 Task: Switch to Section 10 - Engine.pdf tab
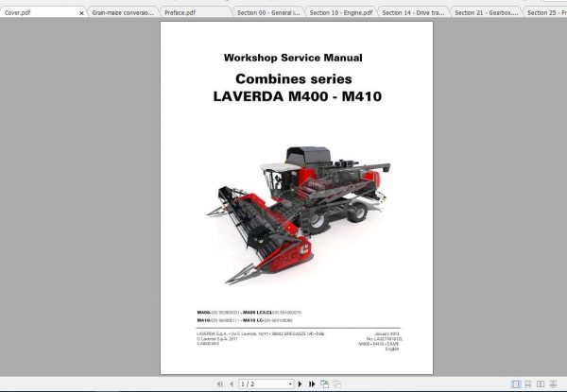(x=340, y=12)
